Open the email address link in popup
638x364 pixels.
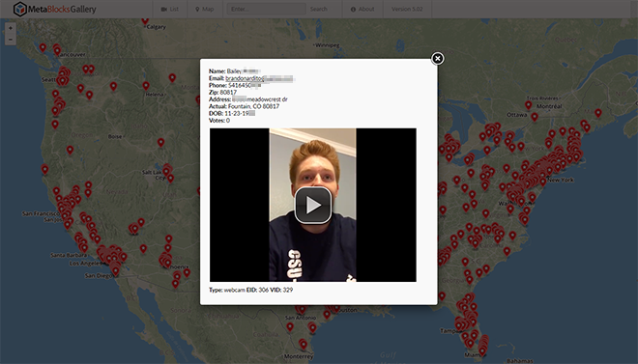pyautogui.click(x=259, y=78)
